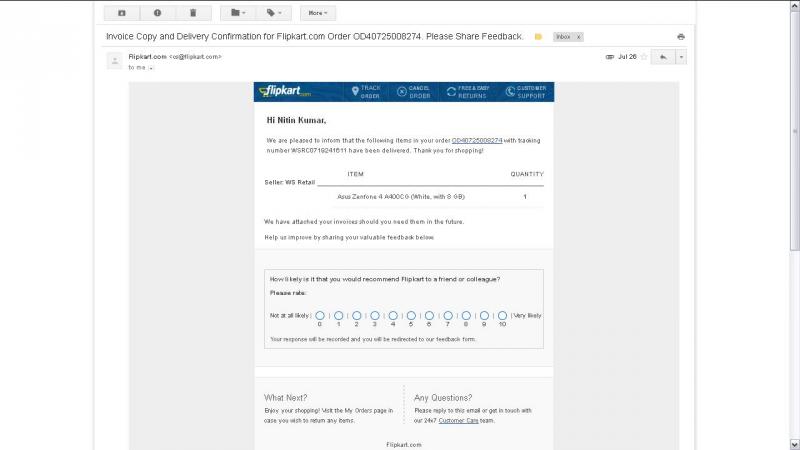Select rating 3 radio button
The height and width of the screenshot is (450, 800).
point(375,316)
